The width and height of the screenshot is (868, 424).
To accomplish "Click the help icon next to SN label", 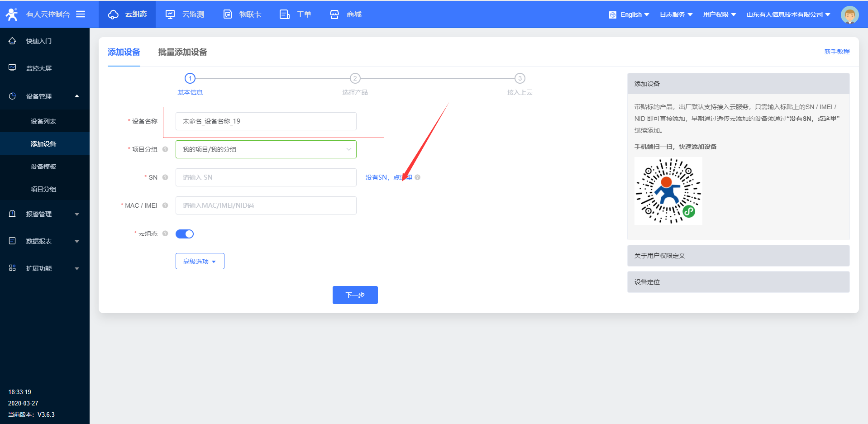I will [x=165, y=177].
